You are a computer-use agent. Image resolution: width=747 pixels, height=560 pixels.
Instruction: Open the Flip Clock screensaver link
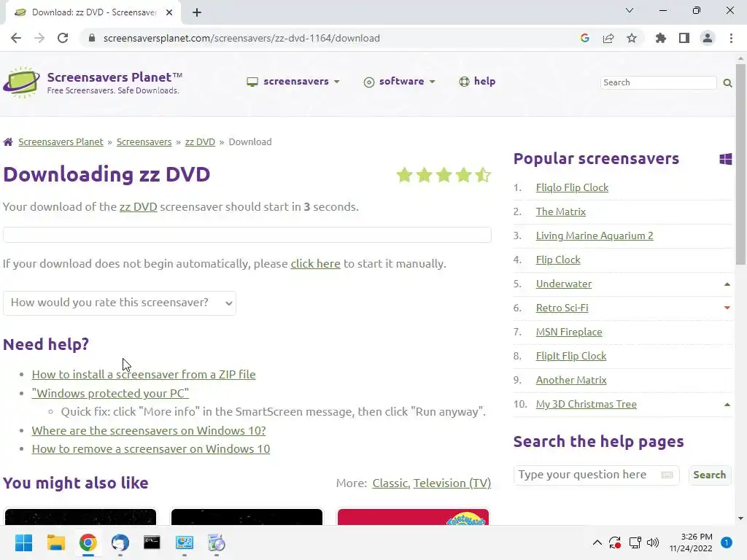(558, 260)
